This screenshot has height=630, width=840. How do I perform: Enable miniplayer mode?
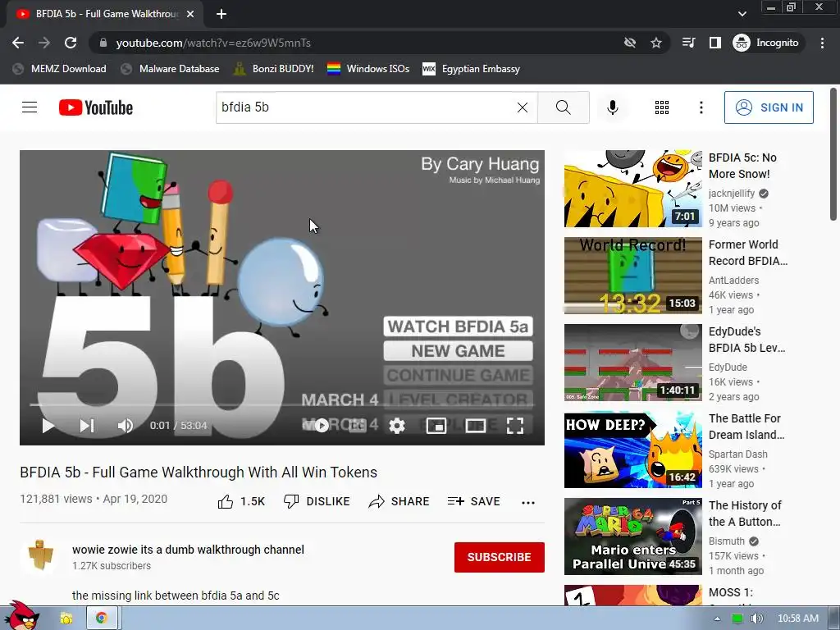[x=436, y=426]
